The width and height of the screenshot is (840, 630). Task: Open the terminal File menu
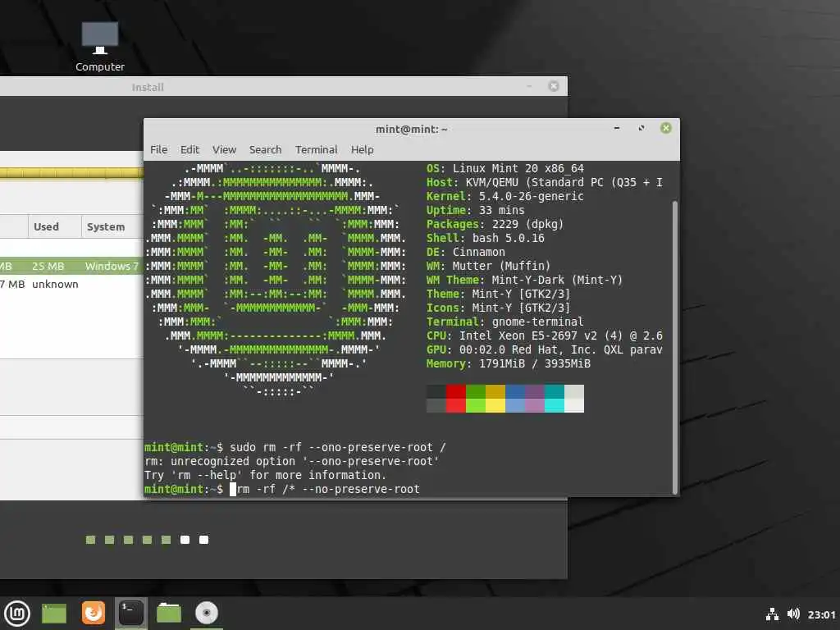point(158,150)
